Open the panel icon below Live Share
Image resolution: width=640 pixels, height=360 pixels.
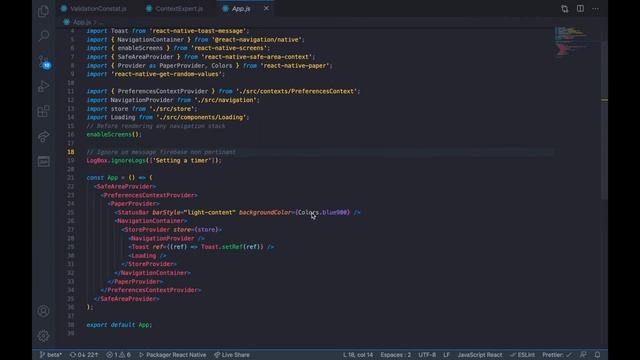click(43, 162)
